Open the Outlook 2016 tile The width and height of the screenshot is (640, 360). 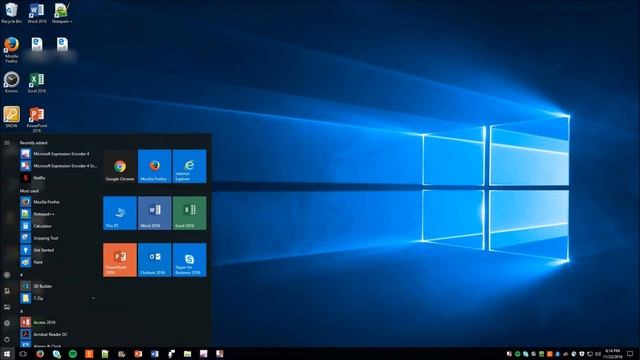tap(154, 260)
